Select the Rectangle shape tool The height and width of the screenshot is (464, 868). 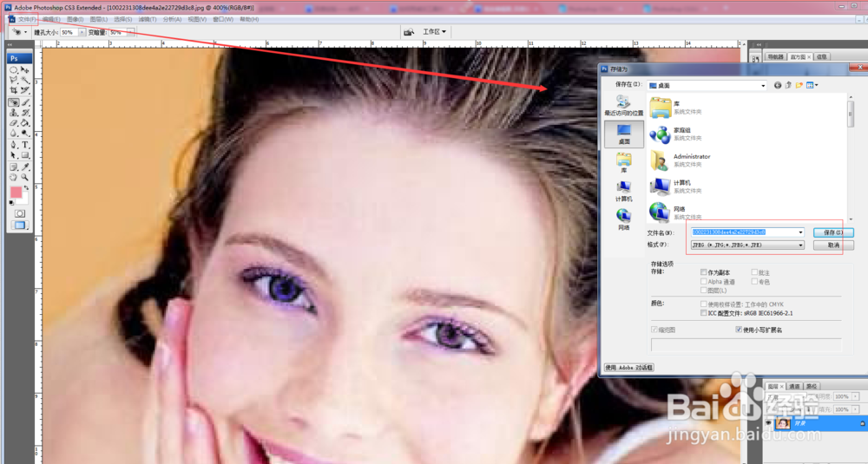click(x=25, y=155)
